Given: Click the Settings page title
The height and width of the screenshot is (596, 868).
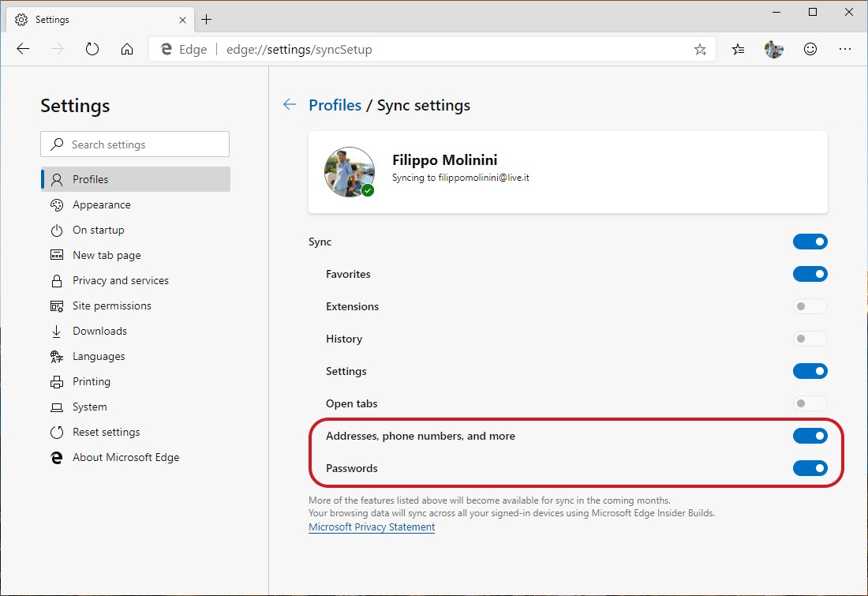Looking at the screenshot, I should 75,106.
